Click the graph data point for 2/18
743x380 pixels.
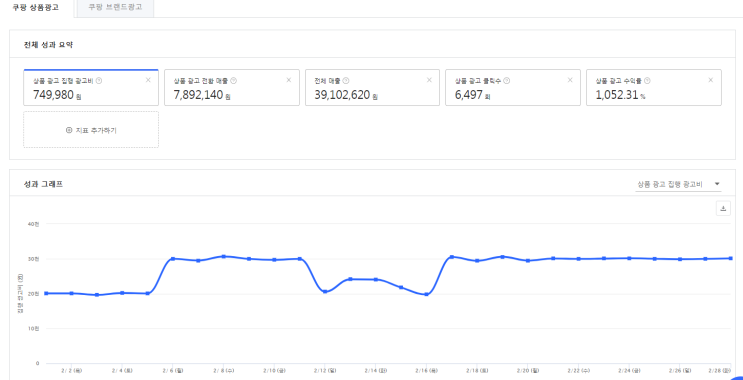(x=477, y=261)
